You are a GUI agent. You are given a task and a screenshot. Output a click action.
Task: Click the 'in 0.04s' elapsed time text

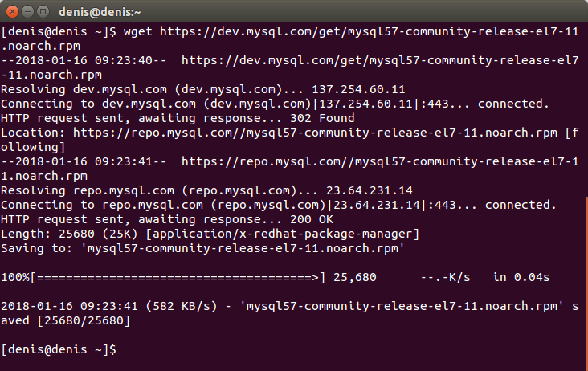(x=521, y=278)
